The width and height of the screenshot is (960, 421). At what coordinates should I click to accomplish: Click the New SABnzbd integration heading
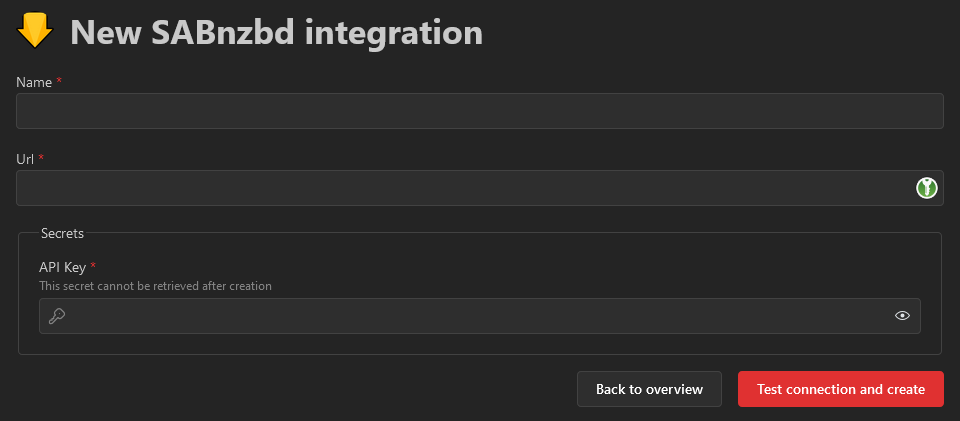pos(276,32)
